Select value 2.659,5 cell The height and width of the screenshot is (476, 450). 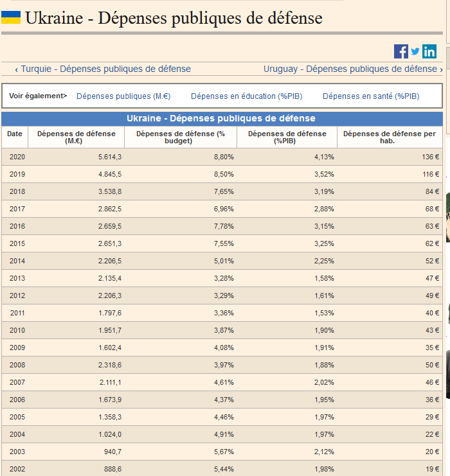point(76,226)
